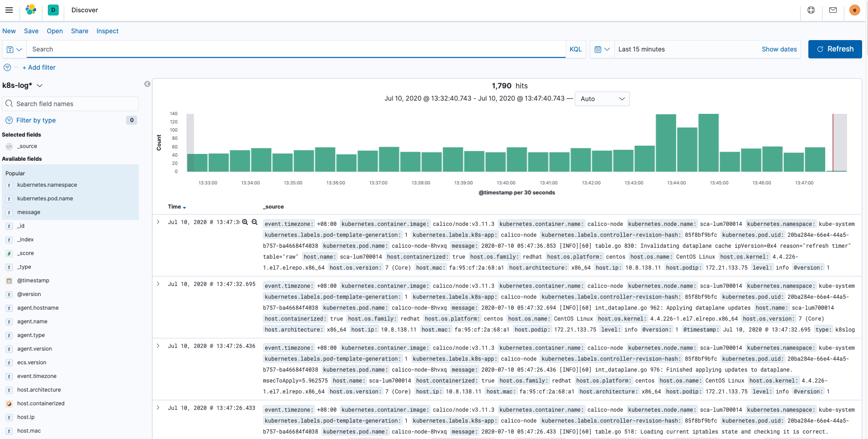This screenshot has width=868, height=439.
Task: Click the filter-for-value magnifier on first row
Action: [245, 222]
